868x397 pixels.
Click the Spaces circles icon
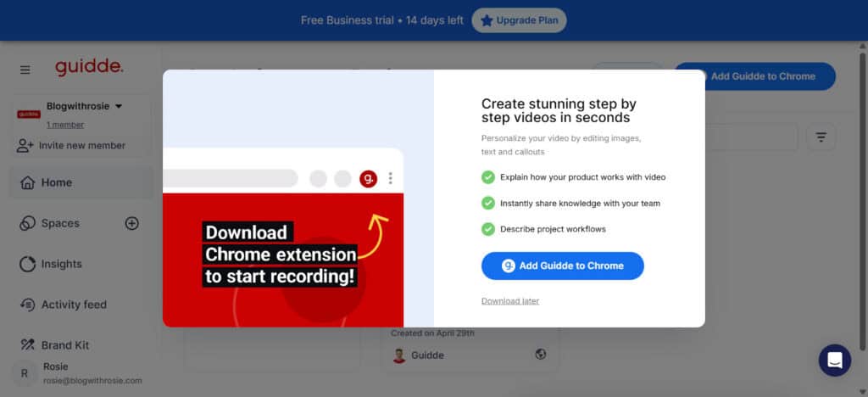tap(27, 223)
